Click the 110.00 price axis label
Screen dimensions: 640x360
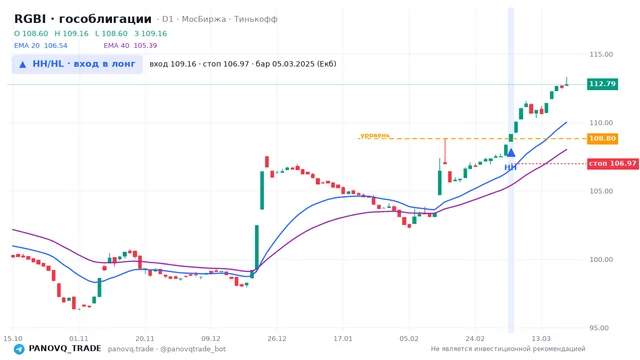coord(601,122)
